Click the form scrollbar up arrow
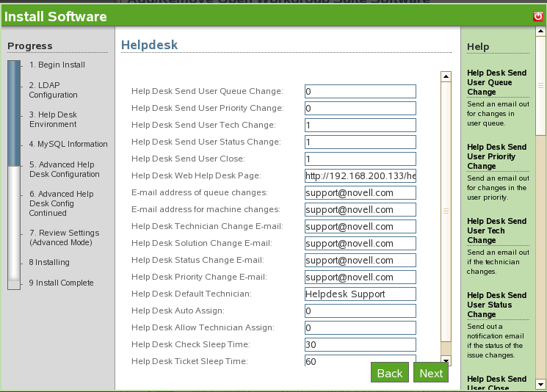 coord(445,76)
